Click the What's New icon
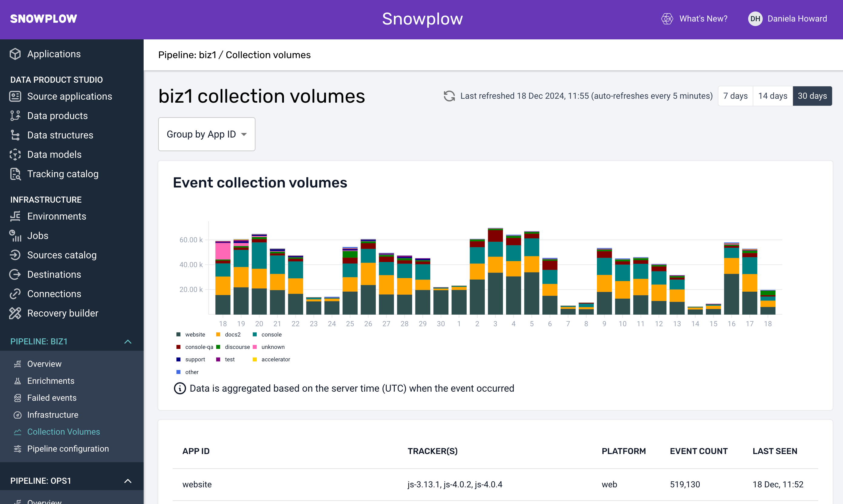Screen dimensions: 843x504 [x=667, y=19]
